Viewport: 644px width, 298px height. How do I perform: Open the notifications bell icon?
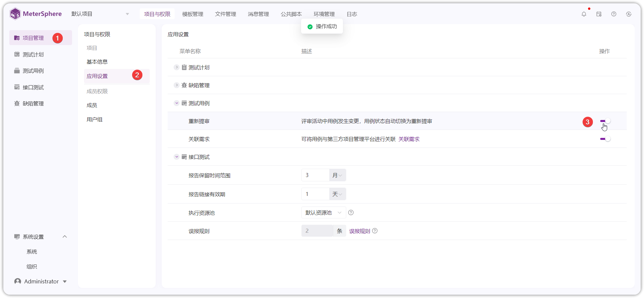(x=584, y=14)
